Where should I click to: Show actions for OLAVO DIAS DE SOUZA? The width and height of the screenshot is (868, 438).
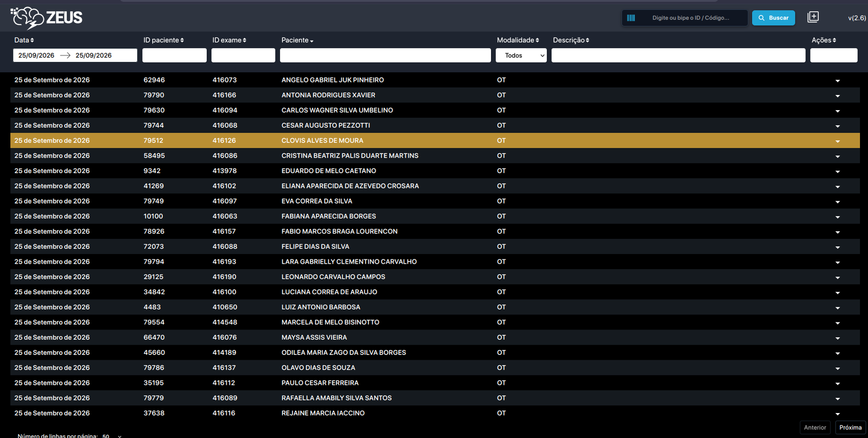coord(838,369)
